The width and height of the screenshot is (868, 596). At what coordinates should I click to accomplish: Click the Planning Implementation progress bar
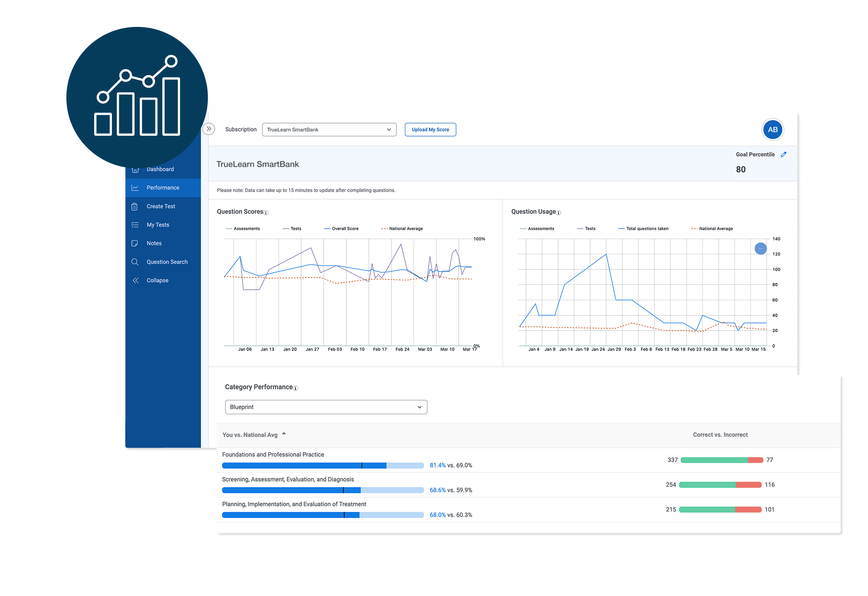tap(323, 515)
